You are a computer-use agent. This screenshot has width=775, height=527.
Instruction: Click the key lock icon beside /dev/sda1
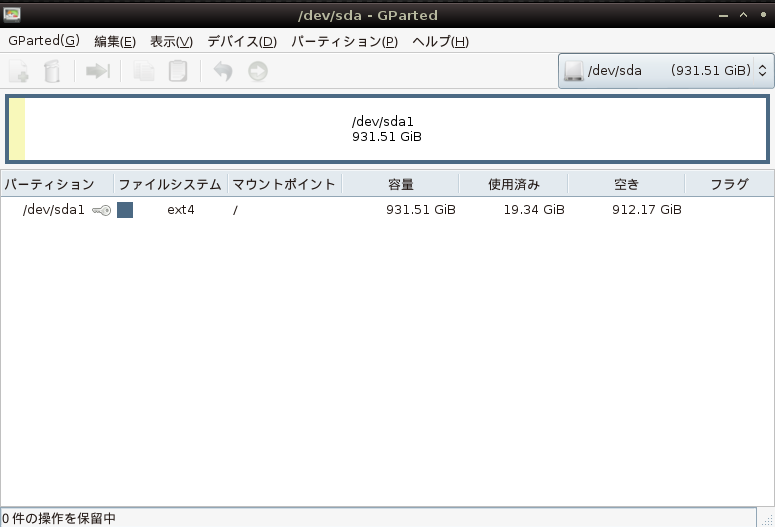102,211
